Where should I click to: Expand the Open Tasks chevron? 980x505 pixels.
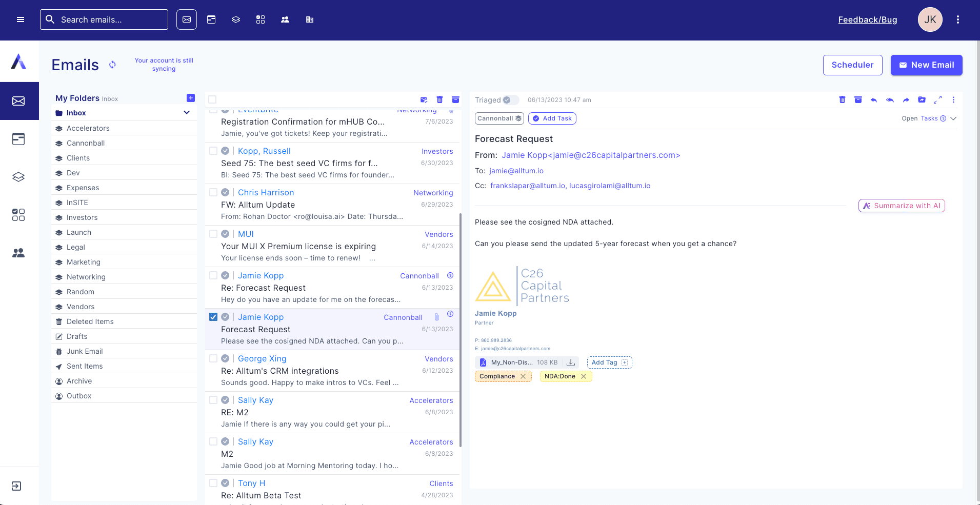coord(953,118)
